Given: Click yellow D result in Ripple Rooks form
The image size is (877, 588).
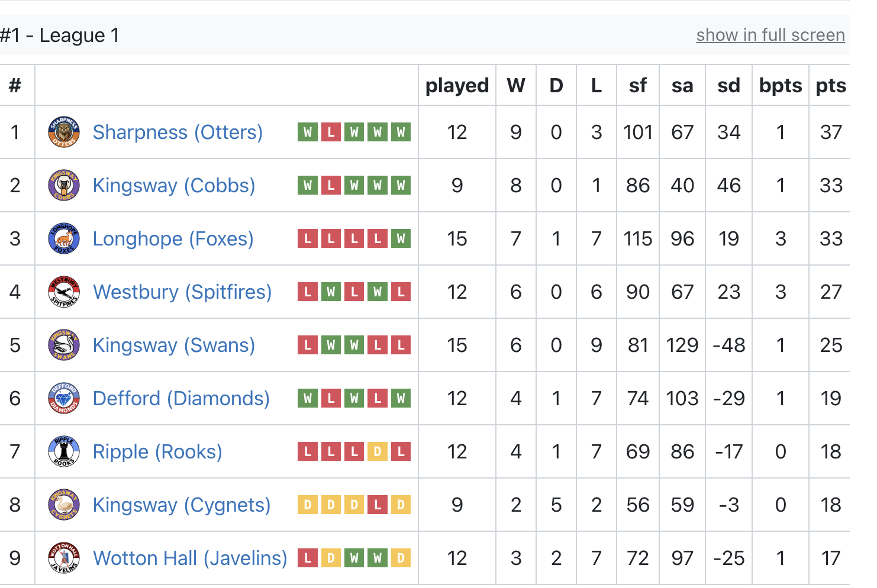Looking at the screenshot, I should pyautogui.click(x=378, y=452).
